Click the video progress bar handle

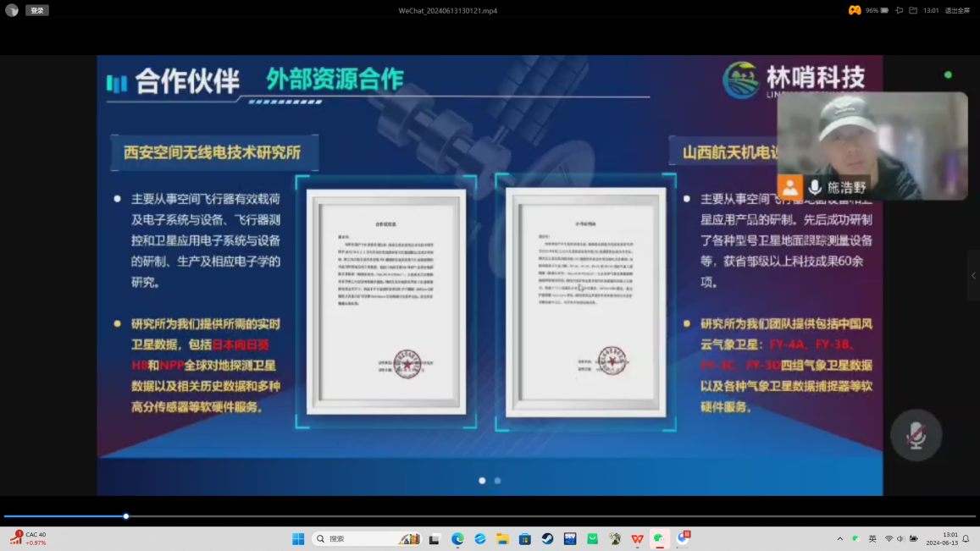click(126, 516)
